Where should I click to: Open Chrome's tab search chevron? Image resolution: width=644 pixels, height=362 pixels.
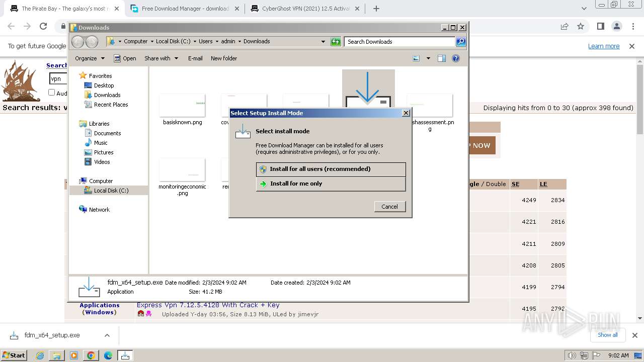584,9
